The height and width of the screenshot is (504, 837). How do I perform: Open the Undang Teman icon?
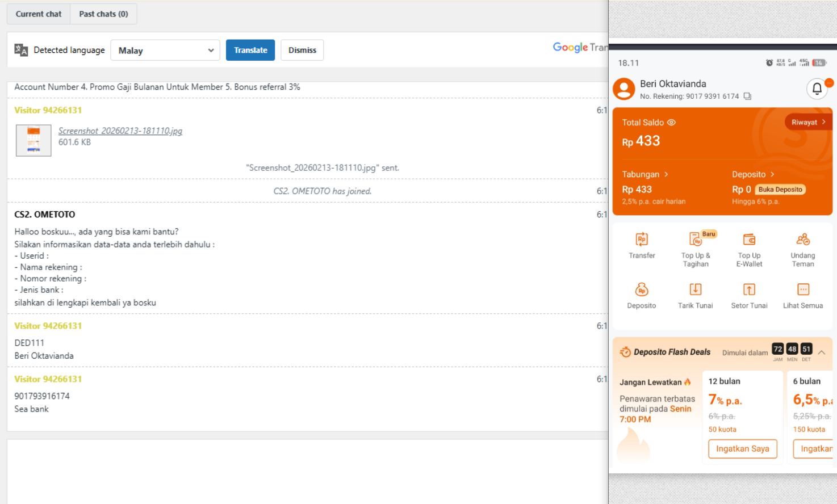tap(803, 240)
